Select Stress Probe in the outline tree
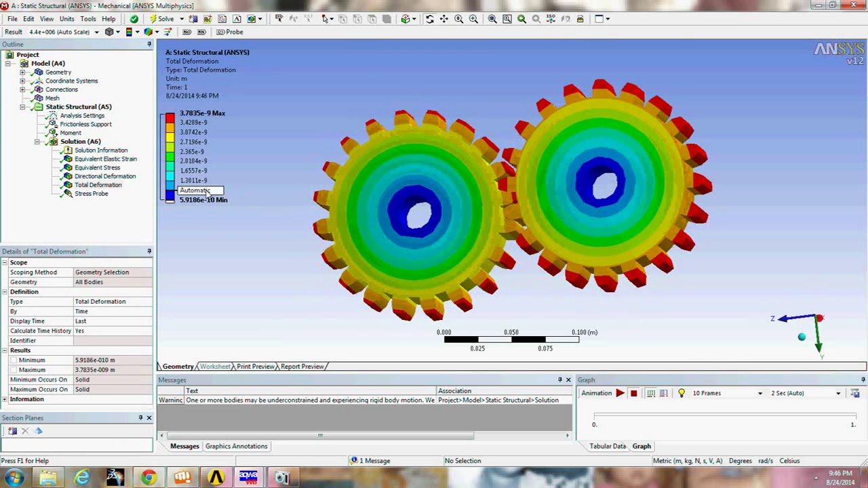868x488 pixels. pyautogui.click(x=91, y=194)
